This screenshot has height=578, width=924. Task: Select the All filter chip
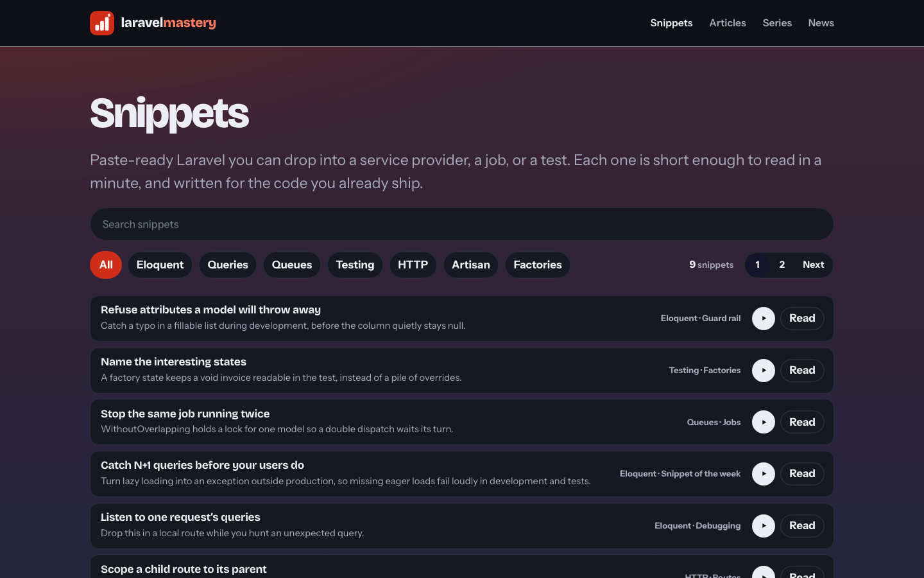(x=106, y=265)
